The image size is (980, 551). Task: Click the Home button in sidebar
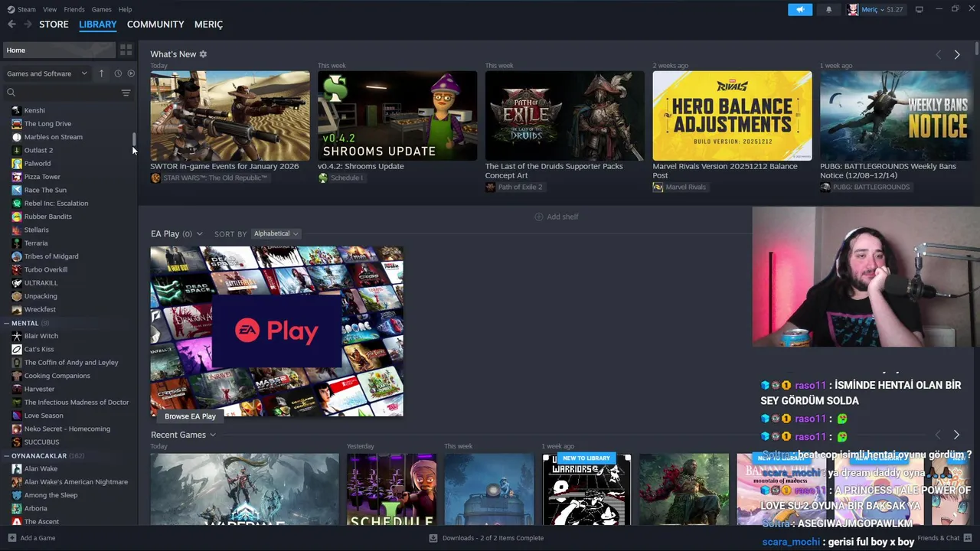coord(58,50)
